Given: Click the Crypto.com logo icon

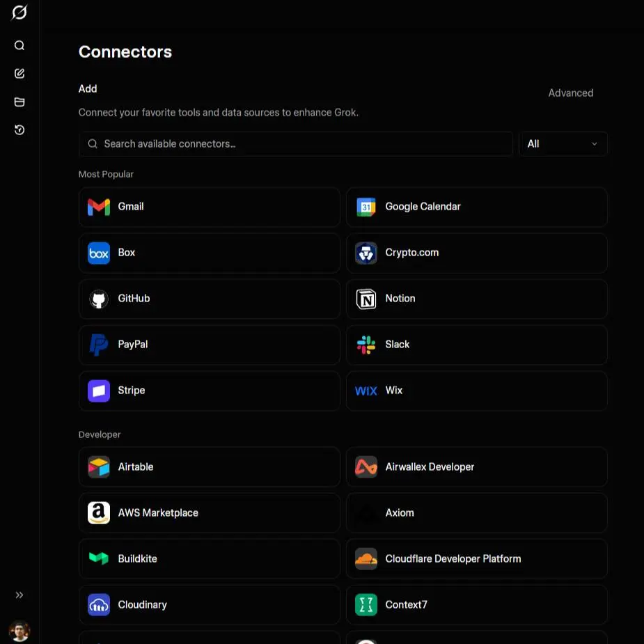Looking at the screenshot, I should [x=366, y=253].
